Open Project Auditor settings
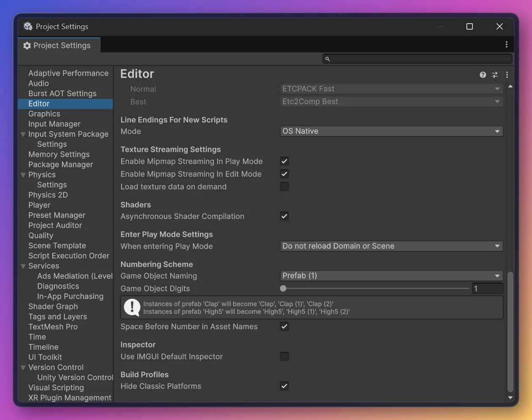The image size is (532, 420). (x=55, y=225)
